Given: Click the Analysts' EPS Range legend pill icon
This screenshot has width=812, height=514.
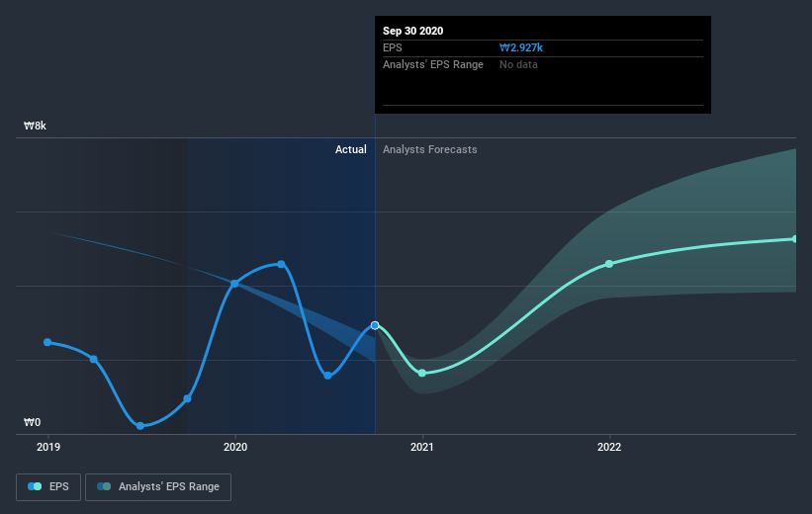Looking at the screenshot, I should click(104, 486).
